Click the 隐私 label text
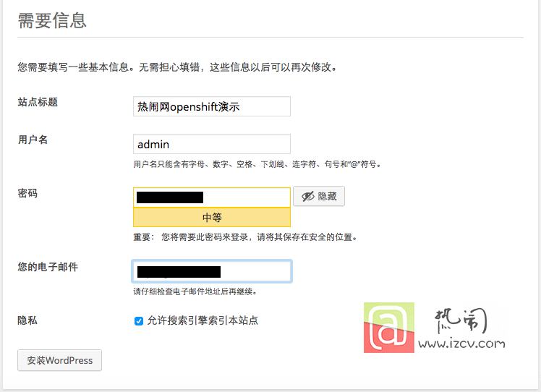541x392 pixels. tap(27, 320)
